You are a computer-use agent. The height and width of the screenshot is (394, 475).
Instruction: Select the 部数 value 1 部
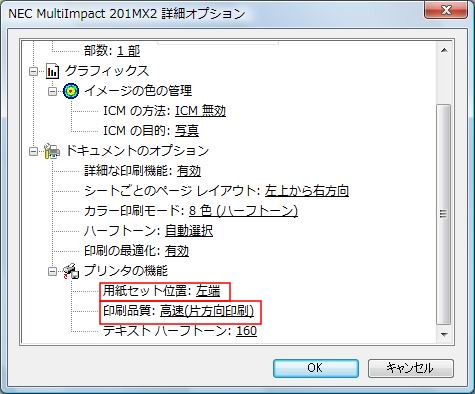[x=128, y=51]
